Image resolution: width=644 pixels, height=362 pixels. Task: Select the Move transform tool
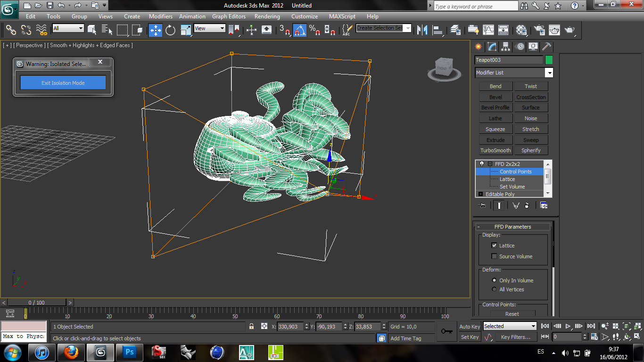[x=155, y=30]
